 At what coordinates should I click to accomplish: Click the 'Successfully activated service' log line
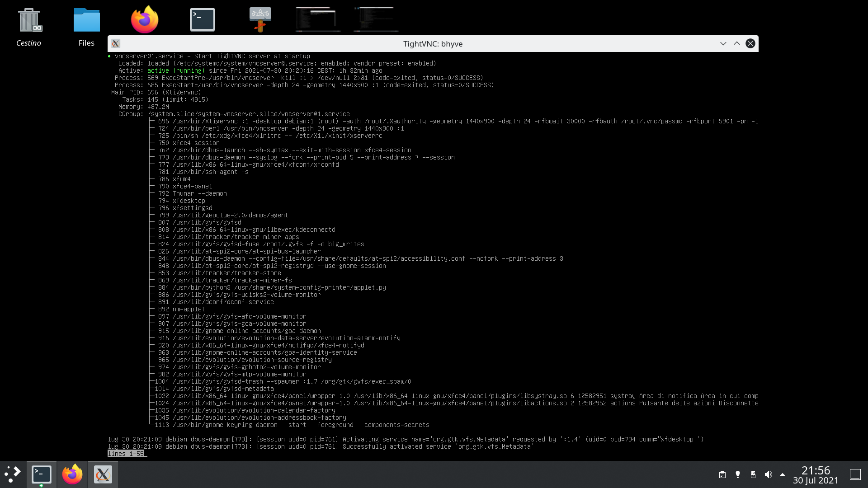click(321, 446)
